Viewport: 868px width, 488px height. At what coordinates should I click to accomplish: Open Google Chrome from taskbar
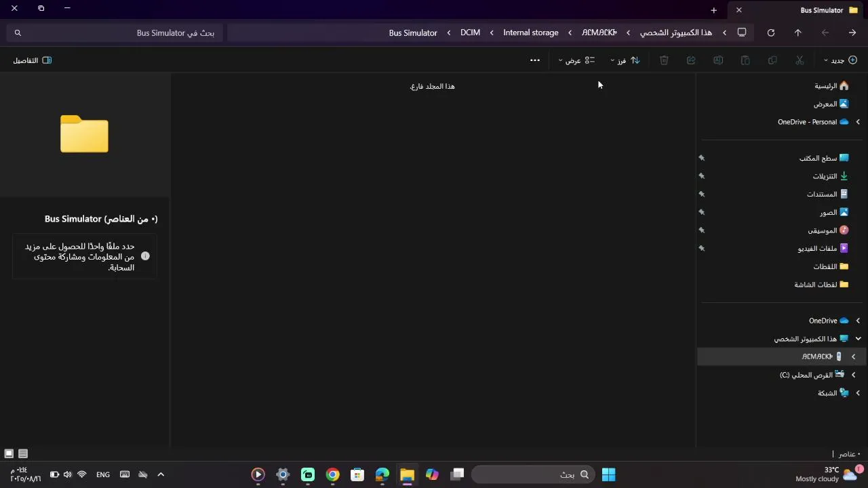pos(332,474)
